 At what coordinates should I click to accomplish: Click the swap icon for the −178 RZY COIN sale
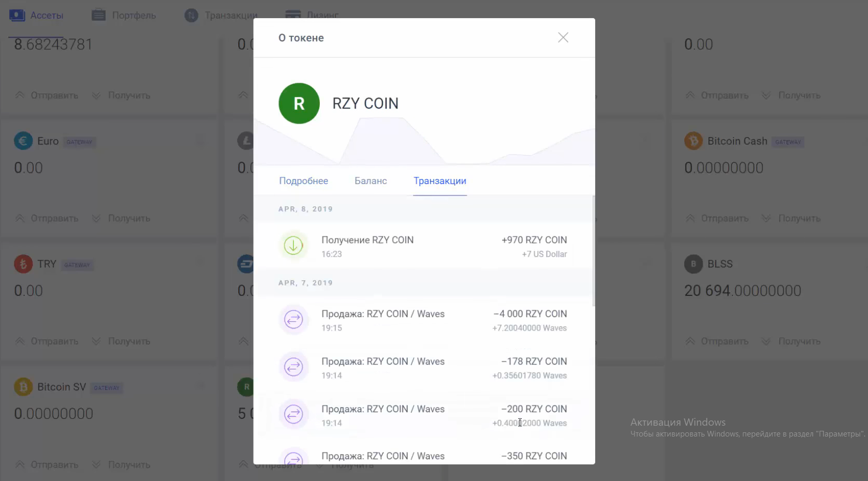point(293,367)
